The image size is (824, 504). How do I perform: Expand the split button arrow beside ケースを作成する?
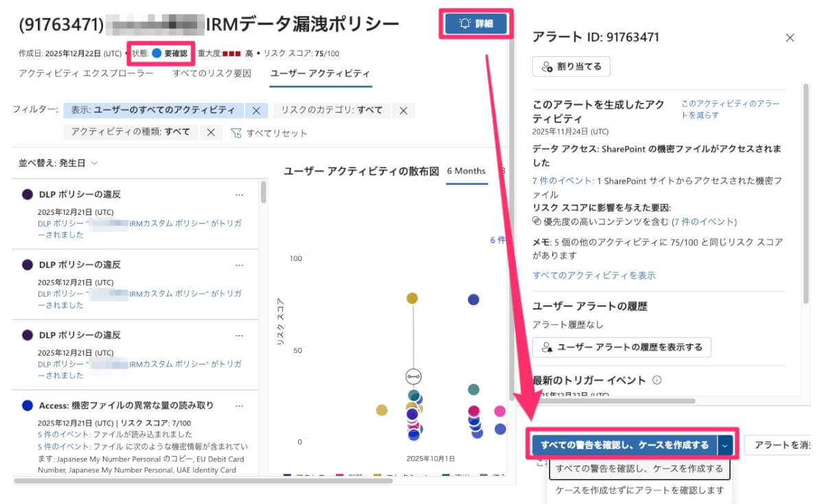(x=725, y=445)
